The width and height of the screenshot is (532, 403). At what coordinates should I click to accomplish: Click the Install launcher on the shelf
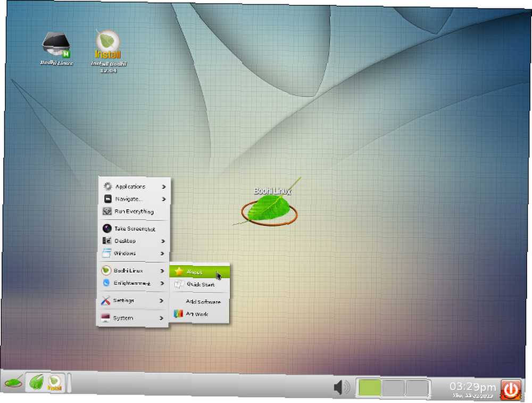point(55,383)
